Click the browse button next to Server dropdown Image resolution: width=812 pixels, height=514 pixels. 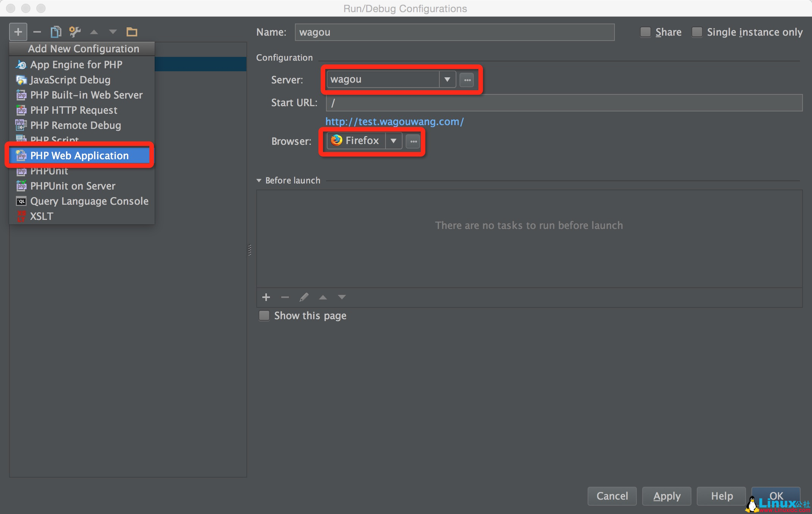[467, 80]
